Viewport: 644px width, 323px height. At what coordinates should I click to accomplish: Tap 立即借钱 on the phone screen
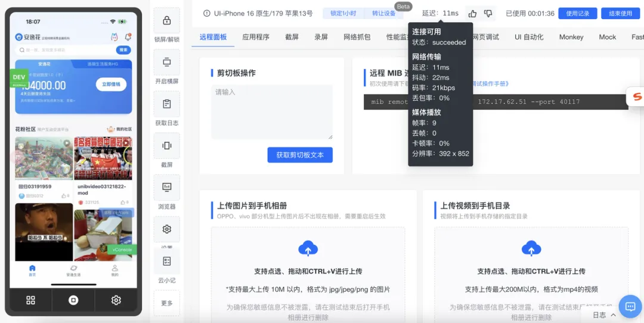[112, 84]
